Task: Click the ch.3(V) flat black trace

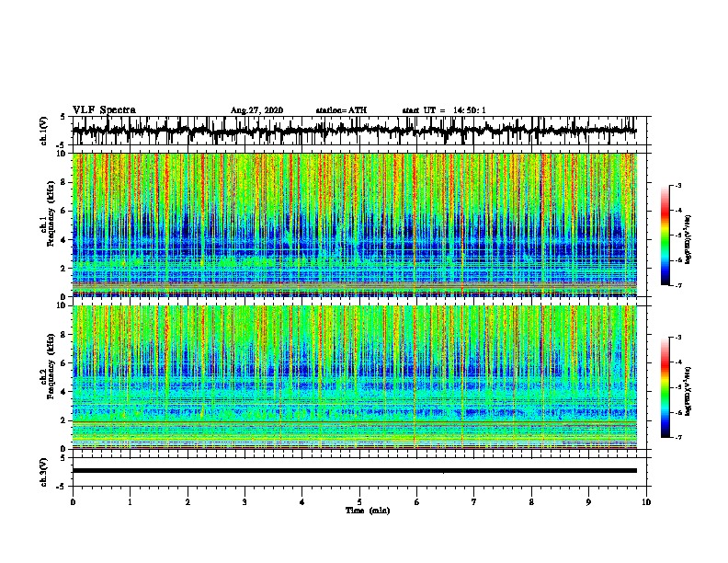Action: click(355, 471)
